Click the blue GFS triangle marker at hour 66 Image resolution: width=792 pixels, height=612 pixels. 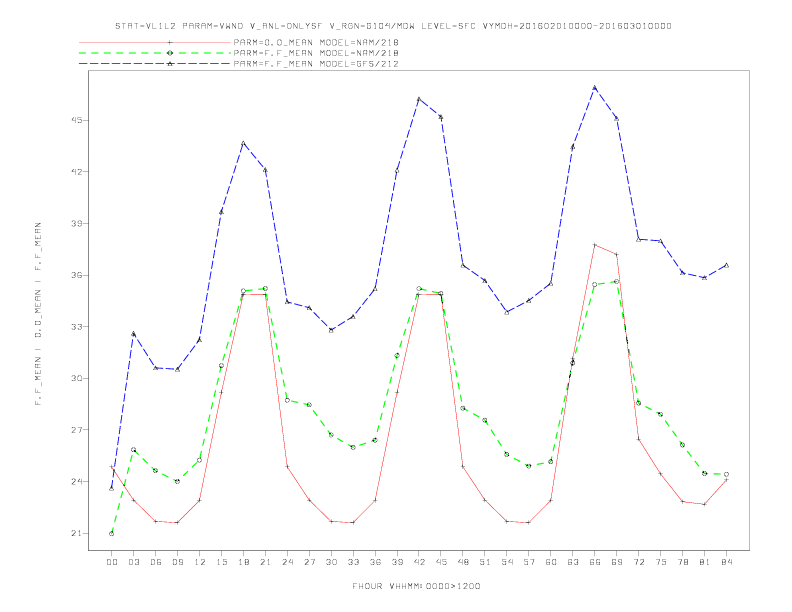tap(595, 88)
